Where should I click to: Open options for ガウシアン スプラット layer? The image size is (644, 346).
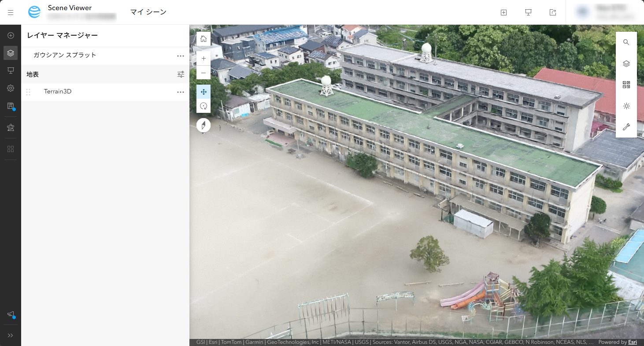[x=180, y=56]
